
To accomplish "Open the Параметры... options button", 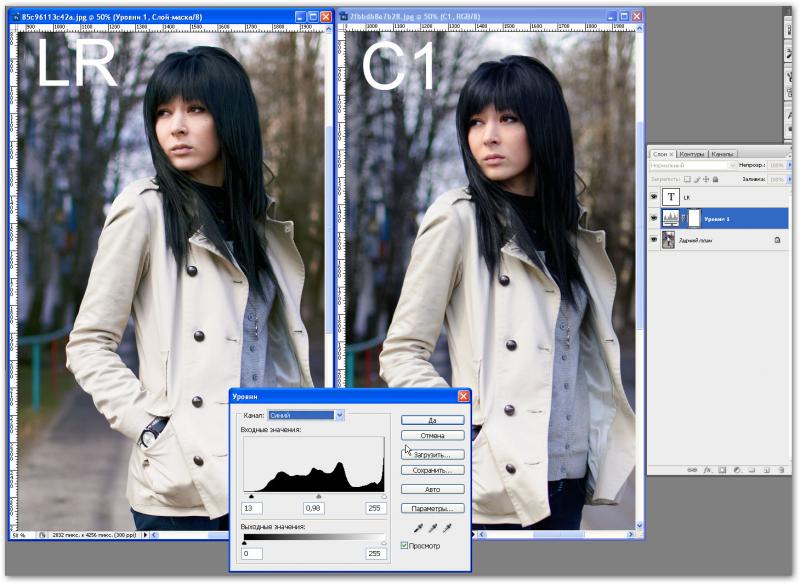I will click(433, 508).
